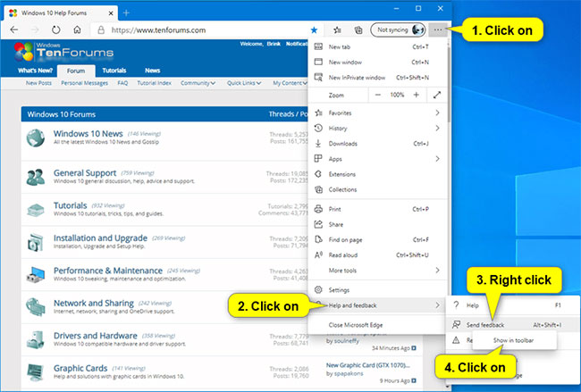581x392 pixels.
Task: Open Settings gear menu entry
Action: [377, 290]
